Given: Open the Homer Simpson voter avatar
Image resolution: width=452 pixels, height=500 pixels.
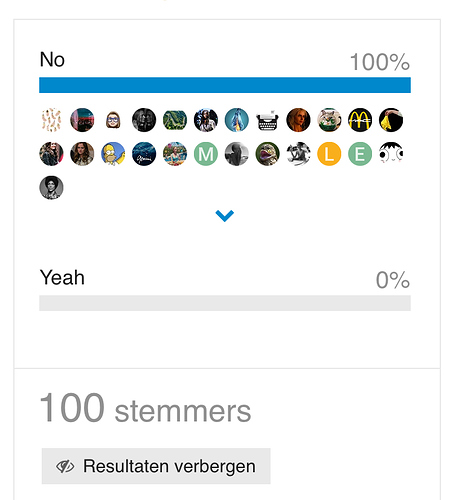Looking at the screenshot, I should coord(113,154).
